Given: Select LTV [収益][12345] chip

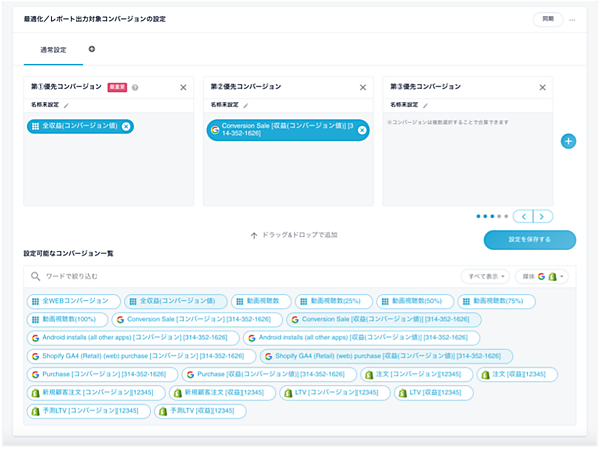Looking at the screenshot, I should tap(434, 393).
